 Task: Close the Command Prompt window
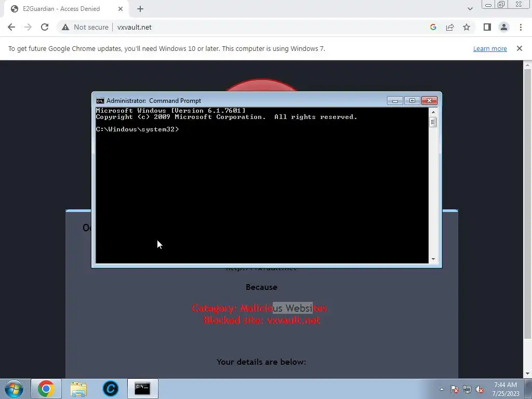[429, 101]
